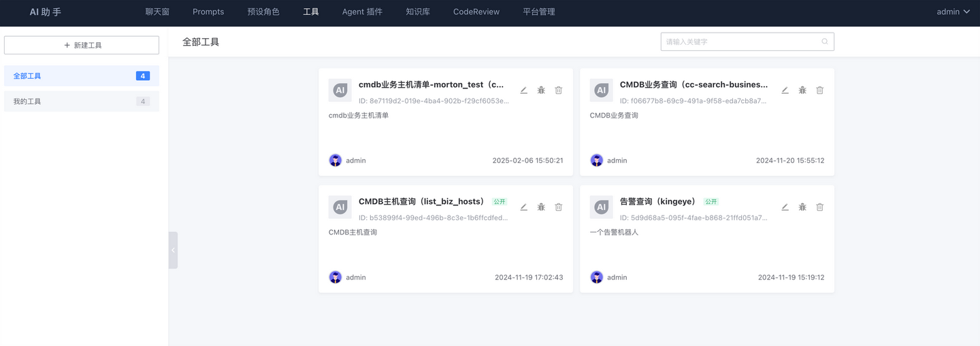The image size is (980, 346).
Task: Click the ID starting with f06677b8
Action: [693, 101]
